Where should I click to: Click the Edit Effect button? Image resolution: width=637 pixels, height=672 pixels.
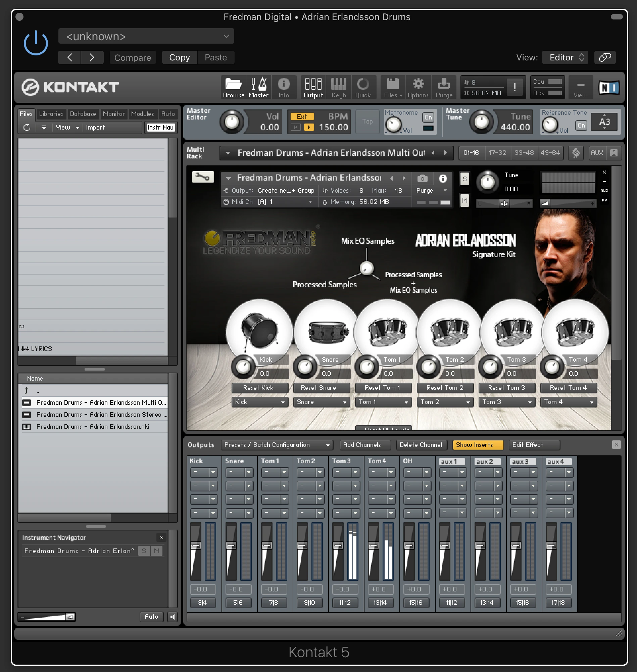(x=534, y=445)
